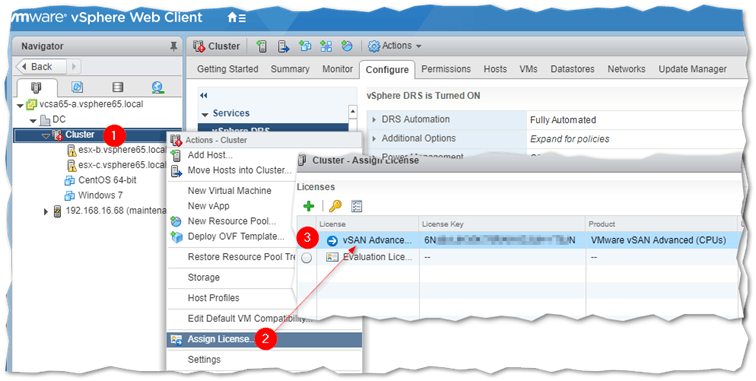
Task: Open Hosts and Clusters navigator tab
Action: [x=37, y=87]
